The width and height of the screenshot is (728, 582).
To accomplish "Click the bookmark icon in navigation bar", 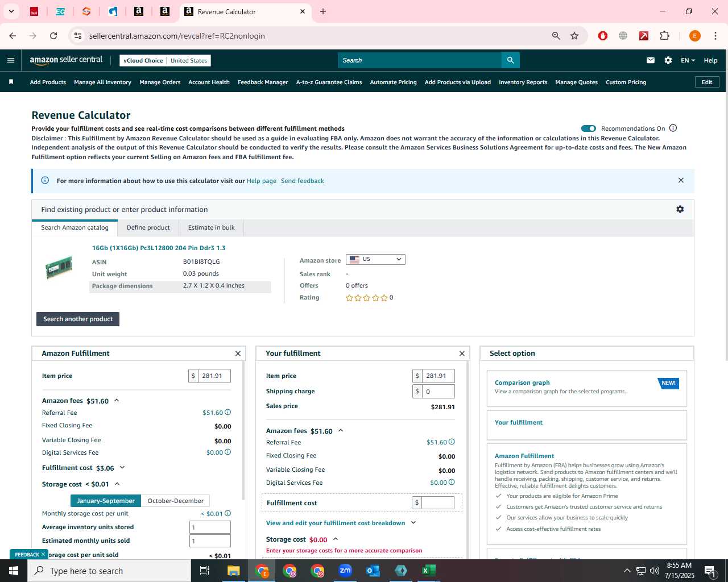I will pyautogui.click(x=11, y=82).
